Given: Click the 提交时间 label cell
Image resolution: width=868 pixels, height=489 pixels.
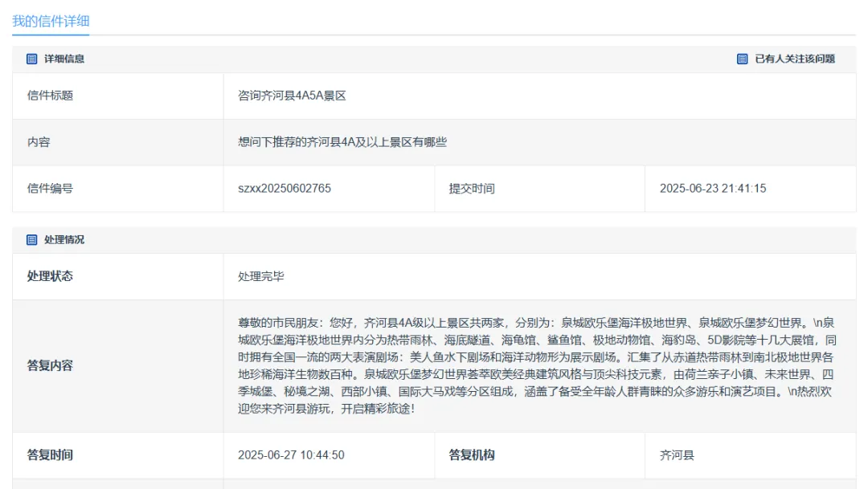Looking at the screenshot, I should (x=540, y=189).
